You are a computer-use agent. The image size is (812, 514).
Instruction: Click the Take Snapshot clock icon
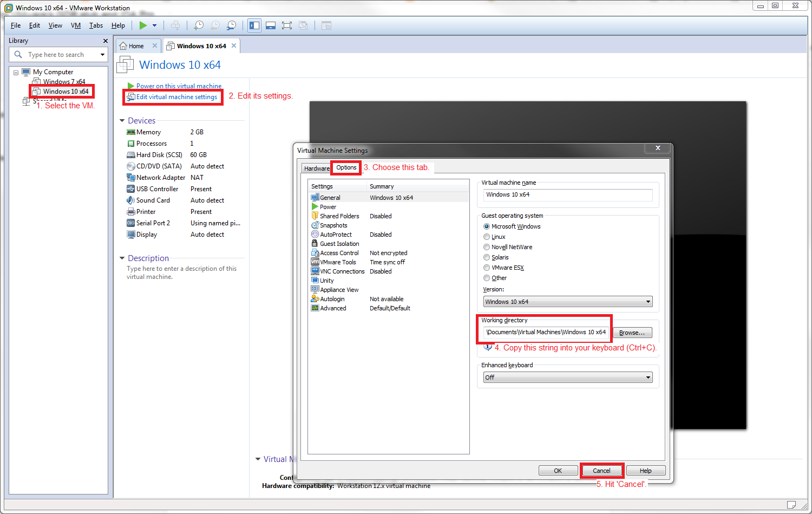tap(199, 25)
